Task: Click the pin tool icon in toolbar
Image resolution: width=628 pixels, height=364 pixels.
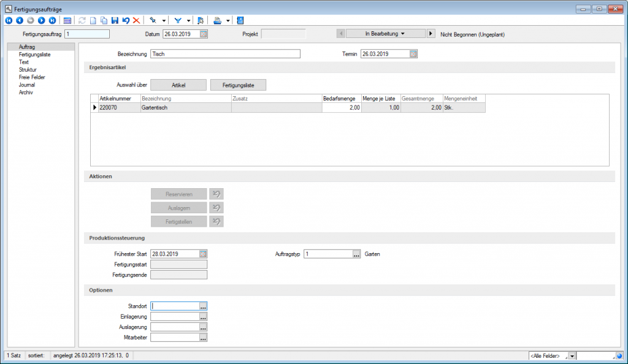Action: pyautogui.click(x=153, y=20)
